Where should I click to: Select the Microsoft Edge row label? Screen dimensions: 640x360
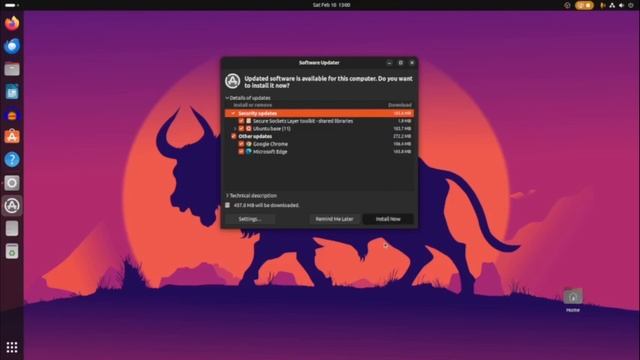click(270, 151)
